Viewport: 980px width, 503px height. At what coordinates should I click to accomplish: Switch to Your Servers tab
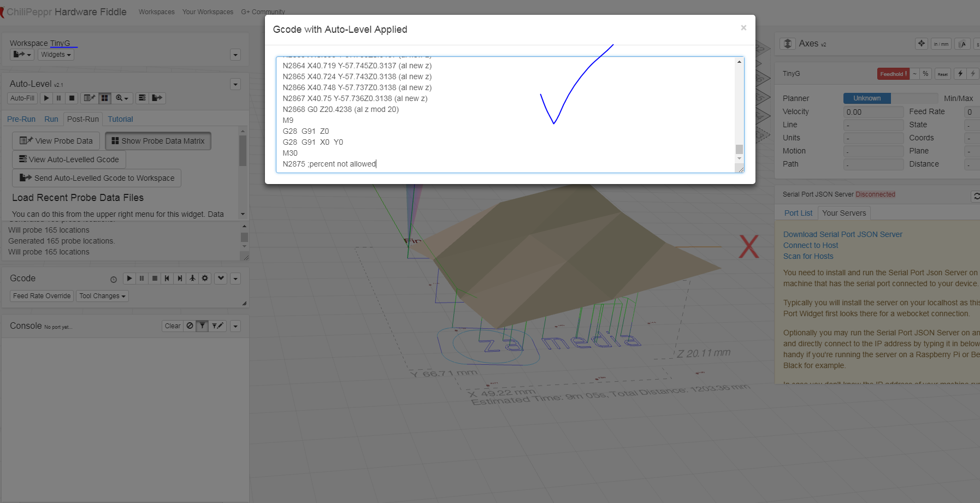pos(844,213)
